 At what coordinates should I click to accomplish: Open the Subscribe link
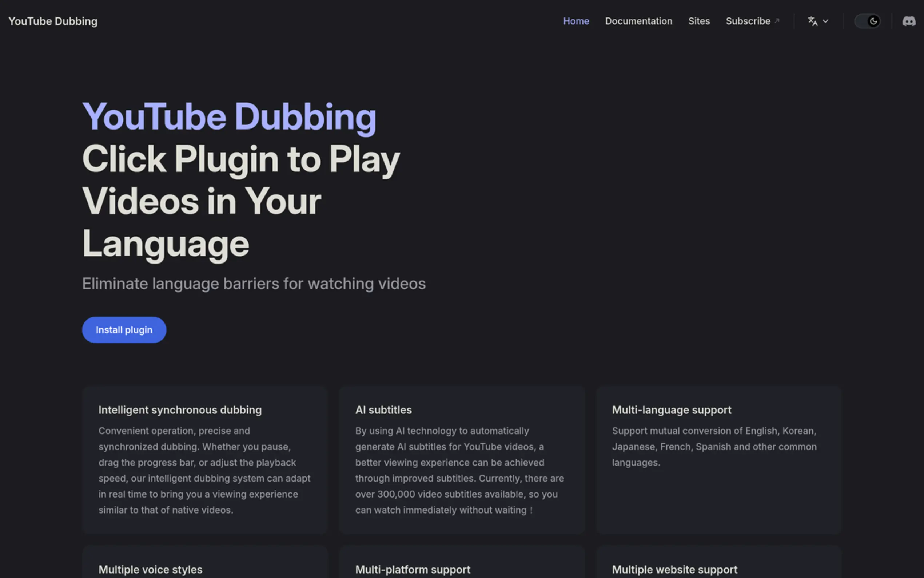point(748,21)
